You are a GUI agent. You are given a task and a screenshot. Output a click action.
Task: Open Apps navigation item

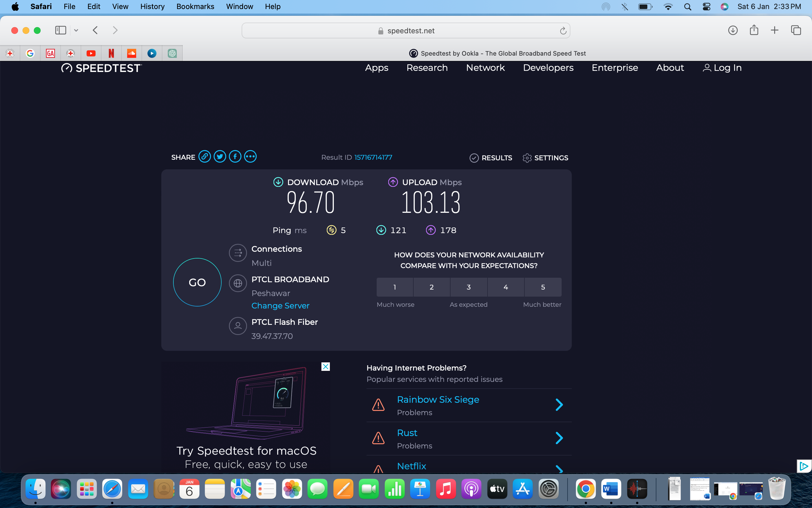coord(376,68)
